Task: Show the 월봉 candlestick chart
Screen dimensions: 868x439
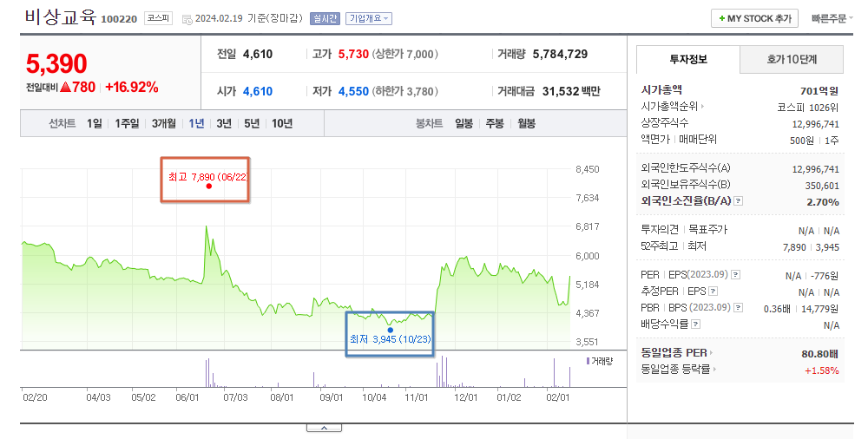Action: coord(527,123)
